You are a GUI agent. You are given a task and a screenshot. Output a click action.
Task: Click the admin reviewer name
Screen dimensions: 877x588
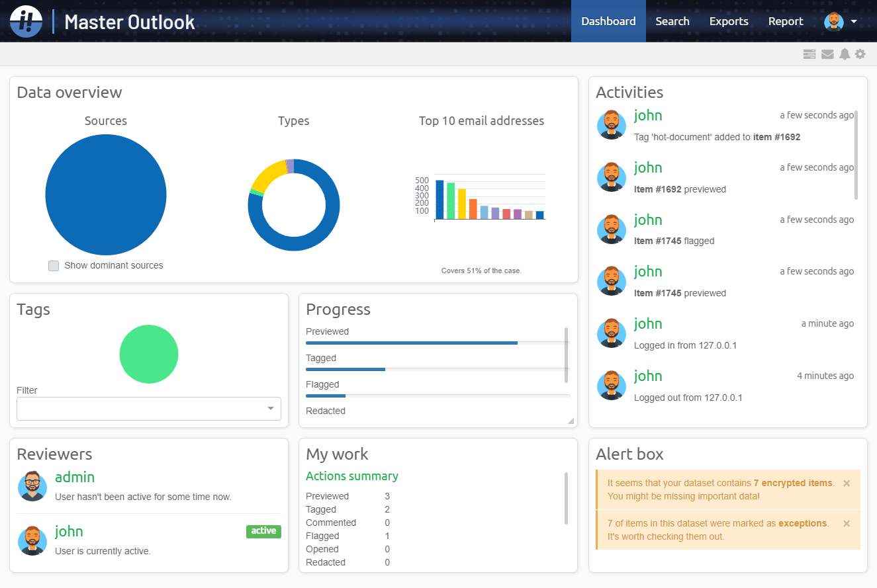[75, 478]
